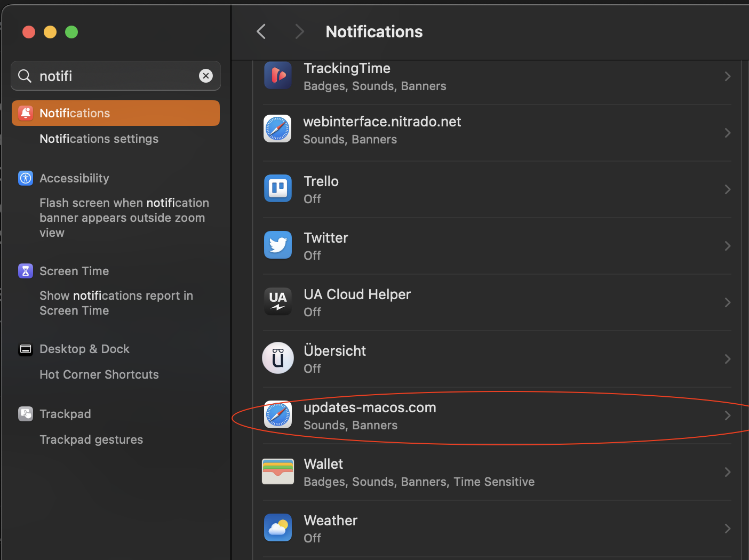Screen dimensions: 749x560
Task: Click the Weather app icon
Action: point(278,527)
